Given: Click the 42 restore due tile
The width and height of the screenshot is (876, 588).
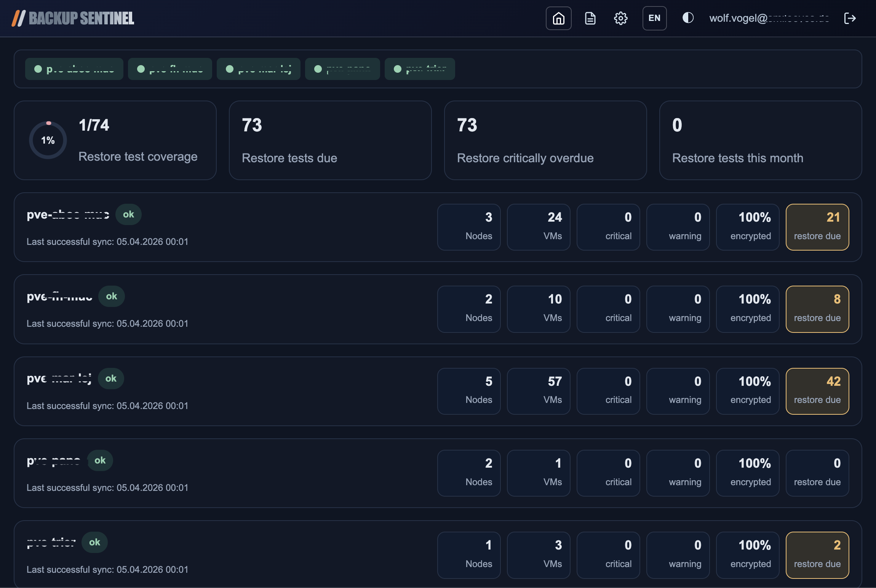Looking at the screenshot, I should [817, 391].
